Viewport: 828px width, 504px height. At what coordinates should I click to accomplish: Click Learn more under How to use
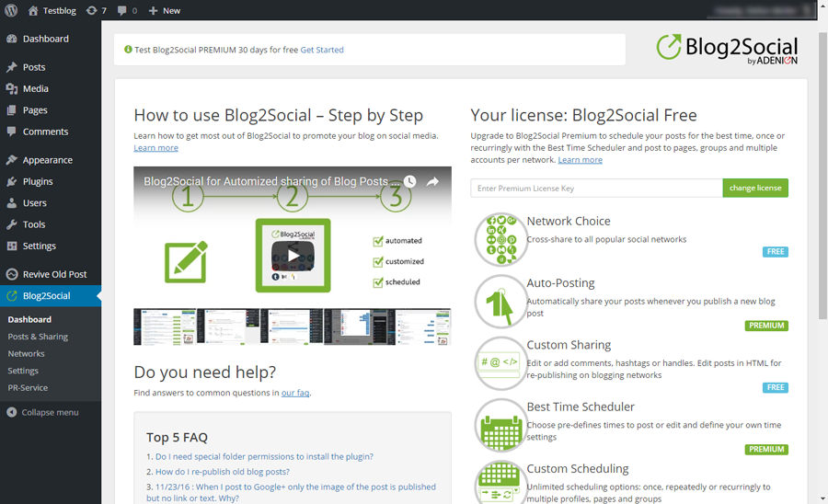coord(155,148)
